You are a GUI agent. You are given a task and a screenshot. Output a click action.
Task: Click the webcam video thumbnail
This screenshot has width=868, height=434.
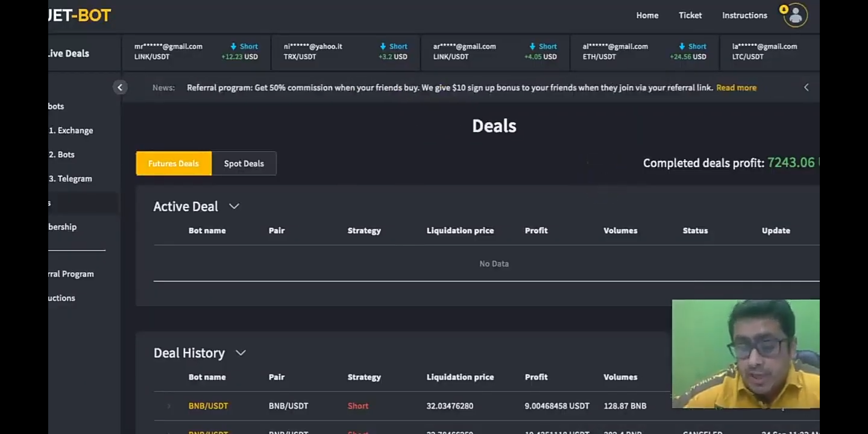coord(746,354)
